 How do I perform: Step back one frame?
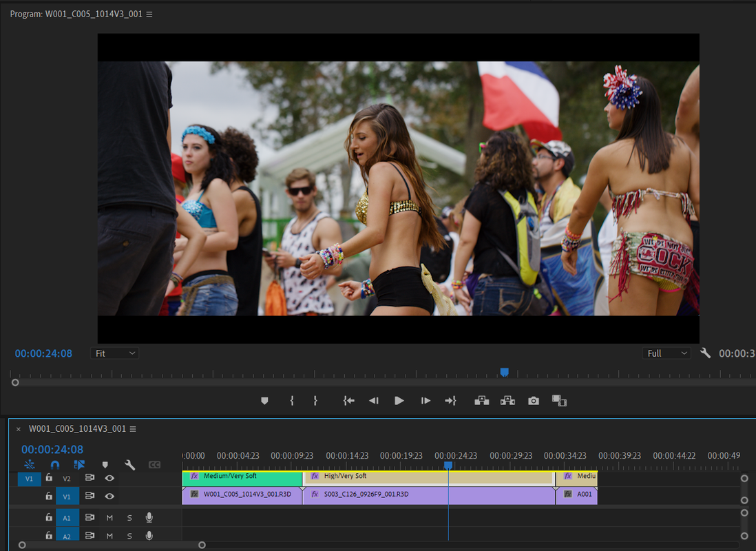pos(374,400)
